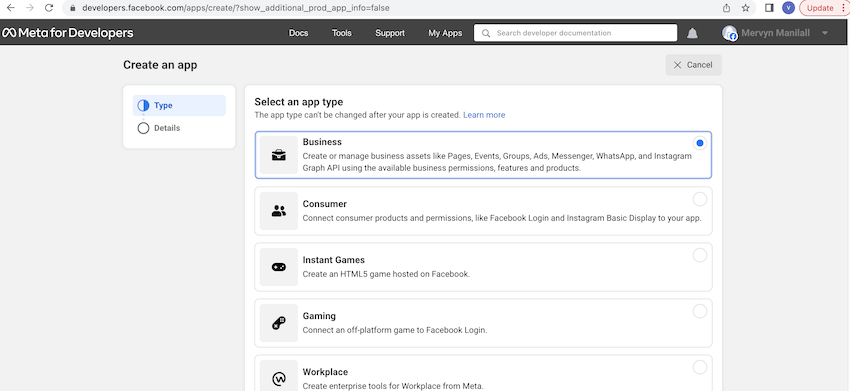Click the magnifier icon in search box

486,33
